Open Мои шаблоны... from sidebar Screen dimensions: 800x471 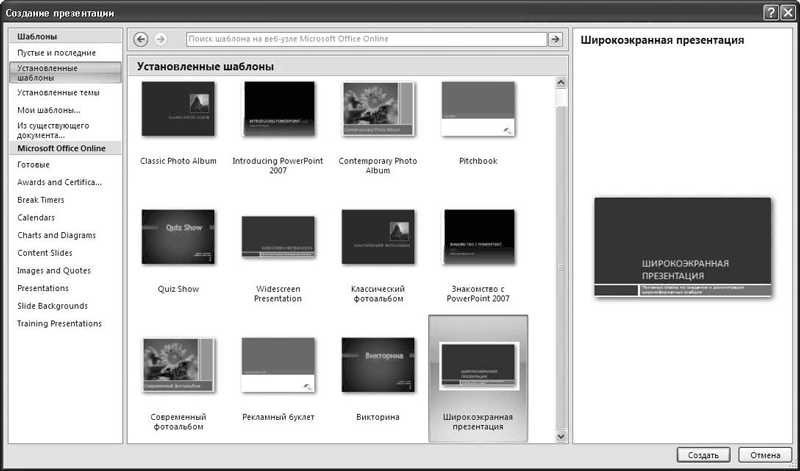[49, 110]
